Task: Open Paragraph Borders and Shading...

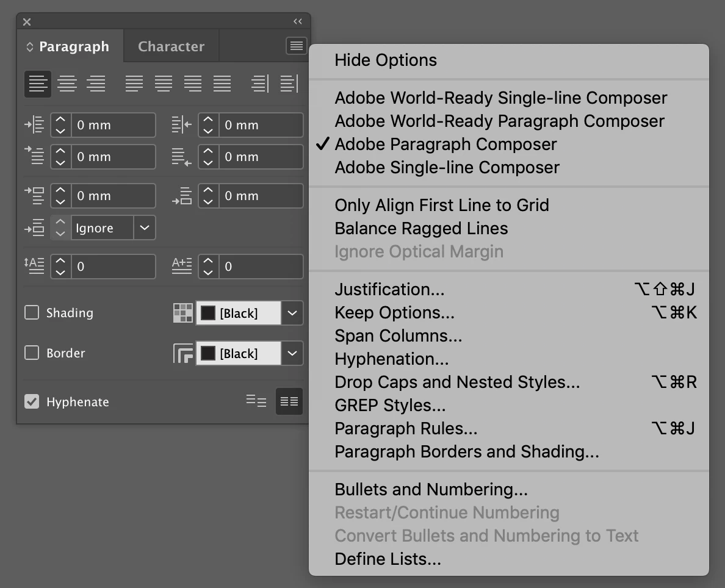Action: [x=508, y=451]
